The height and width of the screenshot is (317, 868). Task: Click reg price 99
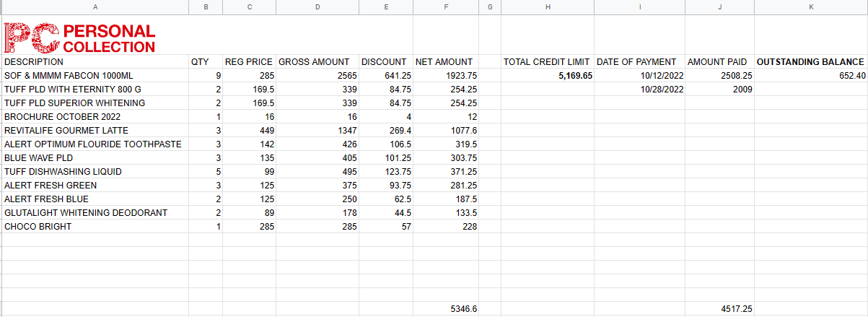249,172
